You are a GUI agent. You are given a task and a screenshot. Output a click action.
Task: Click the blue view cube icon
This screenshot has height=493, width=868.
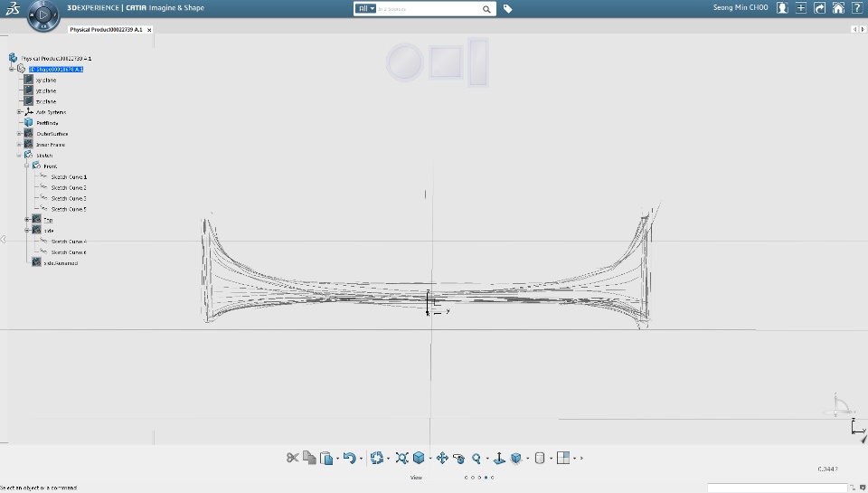click(x=419, y=458)
